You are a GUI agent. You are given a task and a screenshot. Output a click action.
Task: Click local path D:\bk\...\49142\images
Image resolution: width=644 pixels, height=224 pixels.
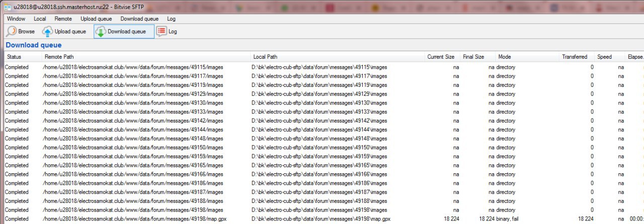[x=319, y=121]
